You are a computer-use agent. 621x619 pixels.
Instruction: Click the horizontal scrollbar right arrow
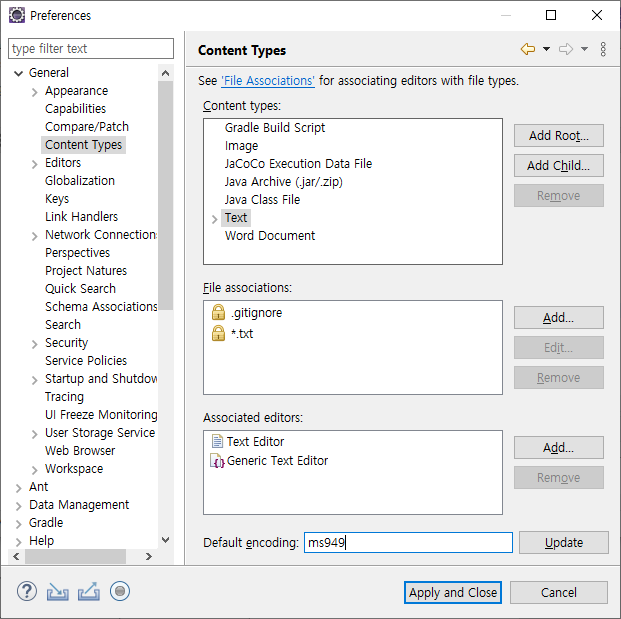[x=149, y=556]
